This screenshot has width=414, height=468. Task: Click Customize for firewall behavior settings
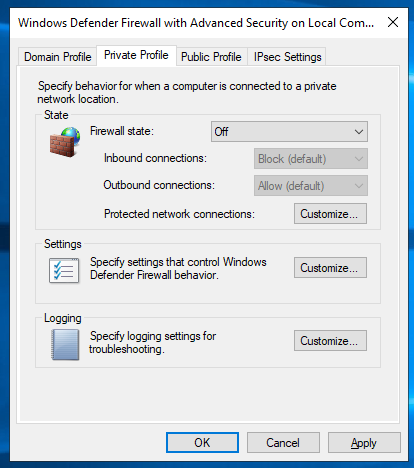[x=330, y=268]
